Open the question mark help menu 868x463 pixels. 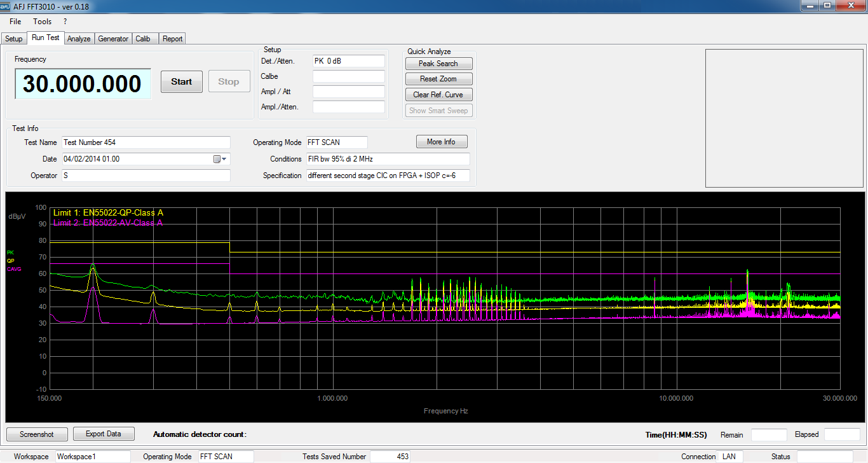[x=65, y=22]
